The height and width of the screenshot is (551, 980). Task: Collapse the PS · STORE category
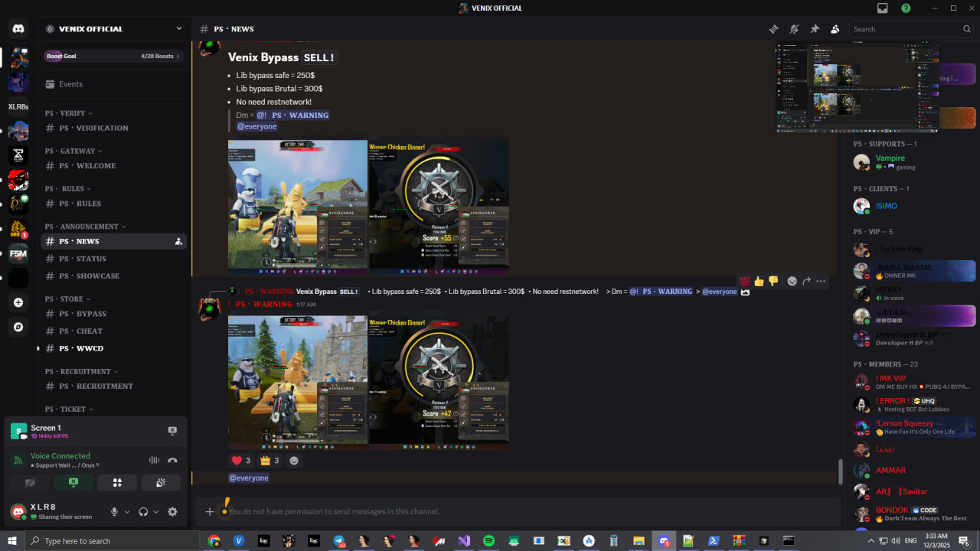tap(67, 298)
